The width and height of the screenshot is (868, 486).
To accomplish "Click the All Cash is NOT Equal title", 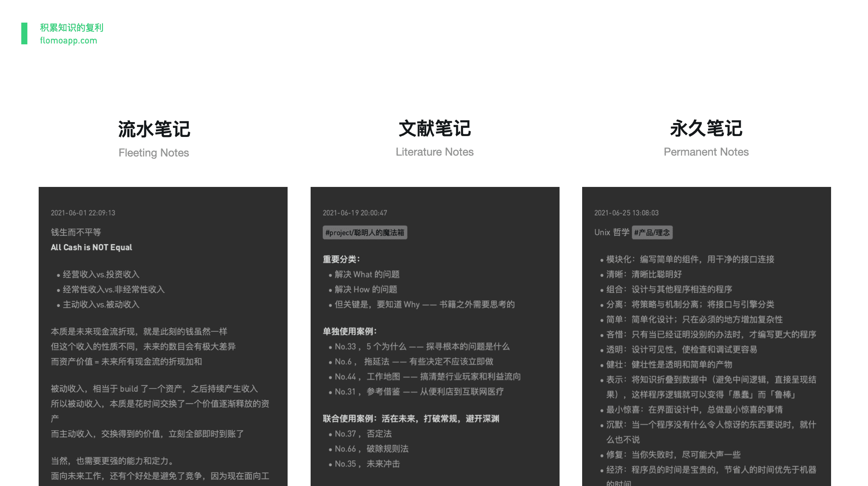I will pyautogui.click(x=91, y=247).
